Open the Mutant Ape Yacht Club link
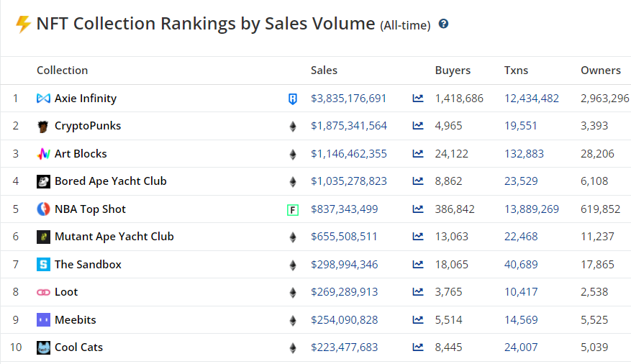 (114, 237)
